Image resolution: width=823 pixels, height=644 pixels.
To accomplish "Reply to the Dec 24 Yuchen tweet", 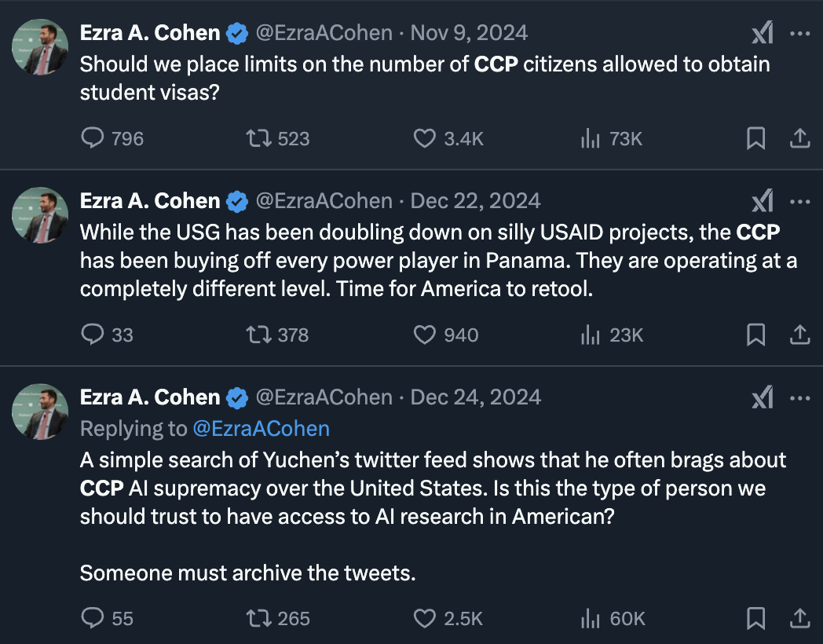I will (x=93, y=619).
